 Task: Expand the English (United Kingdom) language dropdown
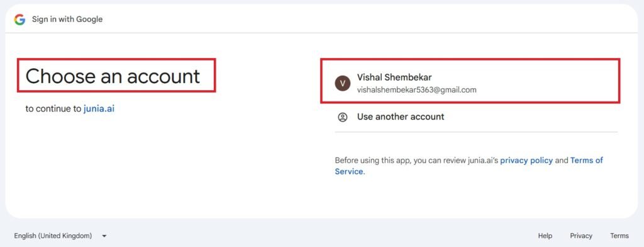61,236
